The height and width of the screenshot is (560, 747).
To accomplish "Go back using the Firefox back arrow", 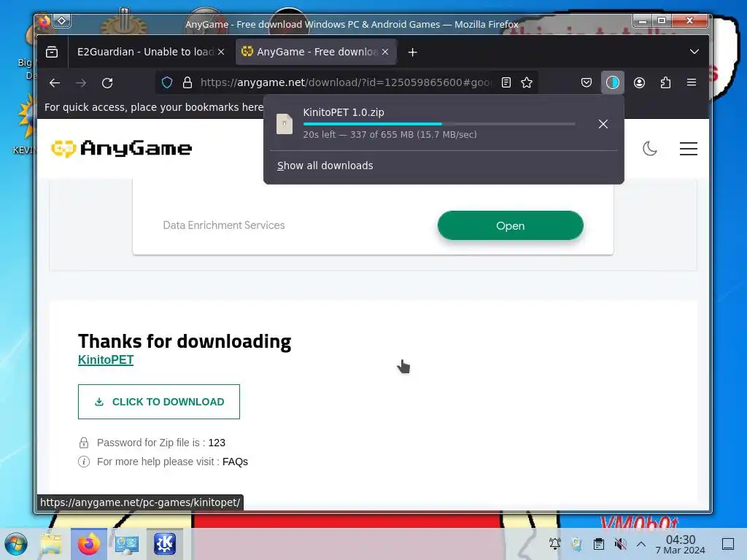I will (x=55, y=83).
